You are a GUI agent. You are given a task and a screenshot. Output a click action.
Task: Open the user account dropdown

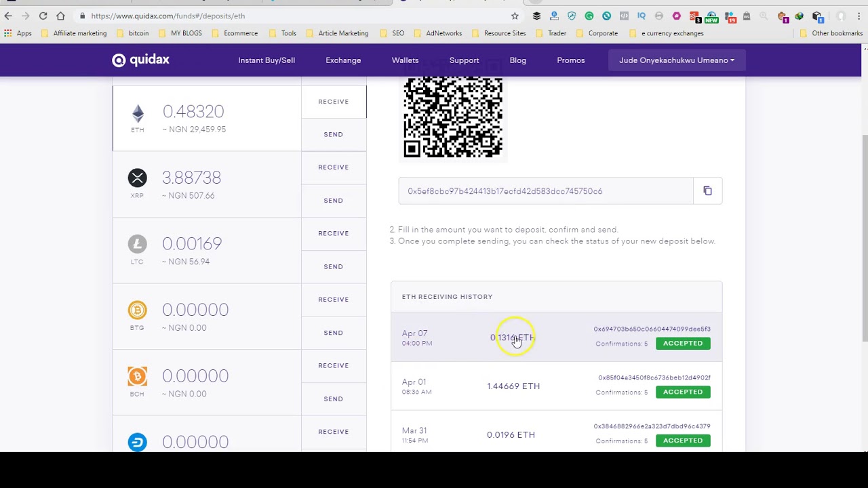(677, 60)
